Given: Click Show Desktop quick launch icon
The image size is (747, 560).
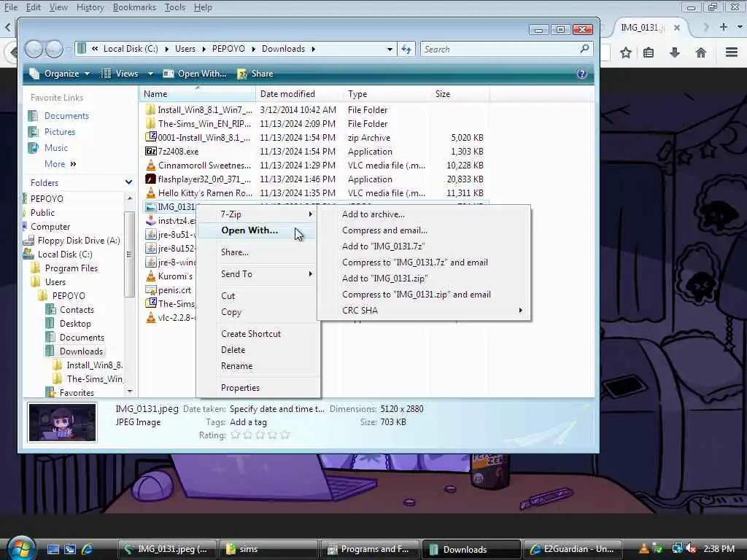Looking at the screenshot, I should click(53, 549).
